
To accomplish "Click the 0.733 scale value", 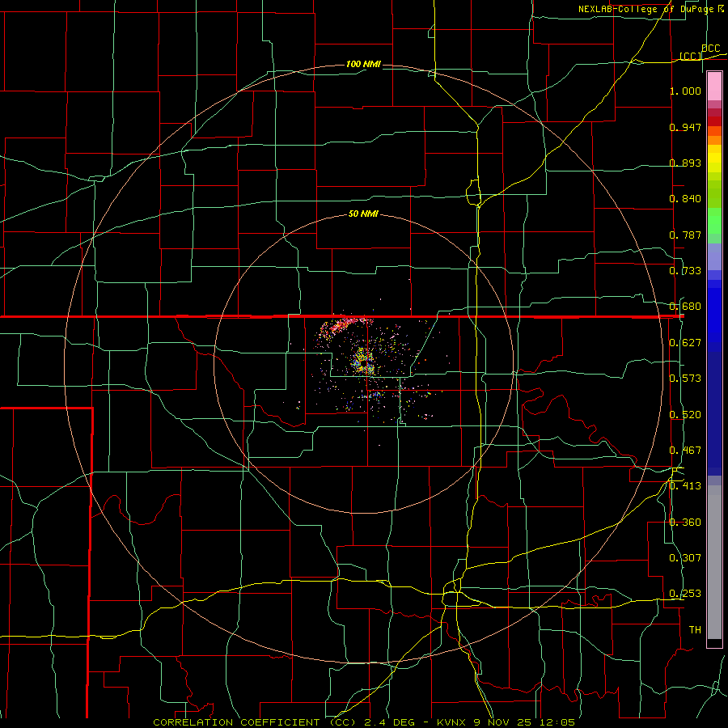I will pyautogui.click(x=685, y=271).
